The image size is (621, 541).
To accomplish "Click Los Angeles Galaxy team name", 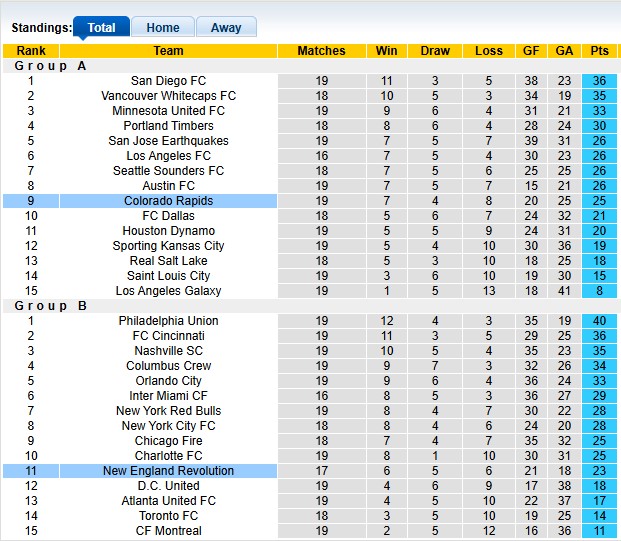I will [x=168, y=291].
